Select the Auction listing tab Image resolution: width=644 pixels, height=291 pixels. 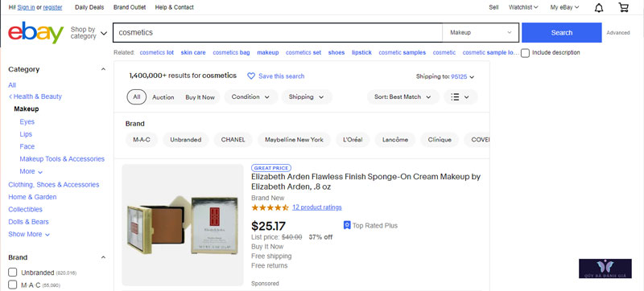coord(163,97)
